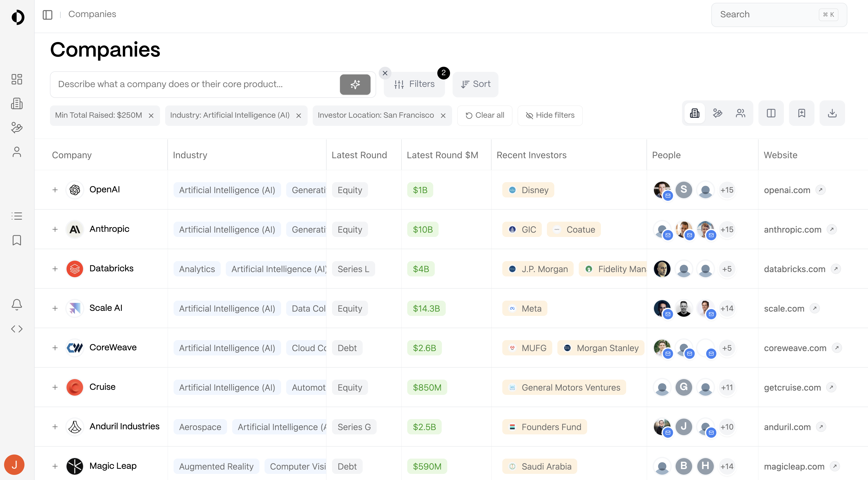Open the Filters panel
Screen dimensions: 868x480
click(414, 84)
